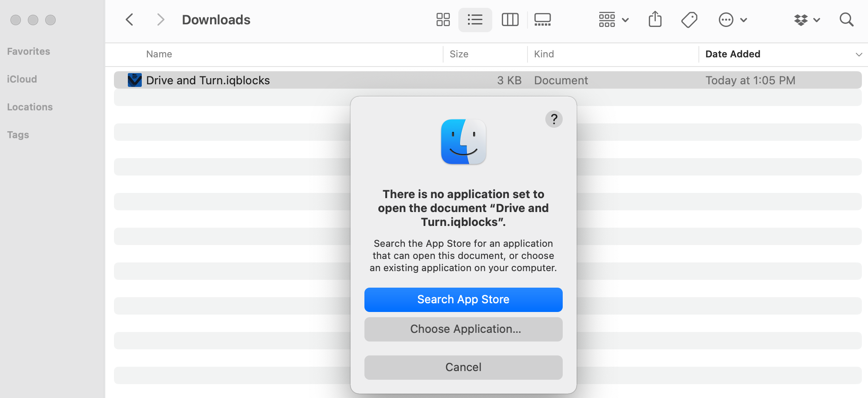
Task: Open the Tags sidebar section
Action: click(x=18, y=135)
